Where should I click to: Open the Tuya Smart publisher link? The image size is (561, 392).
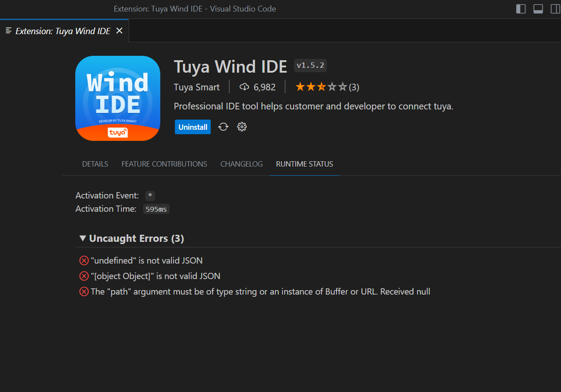point(197,87)
